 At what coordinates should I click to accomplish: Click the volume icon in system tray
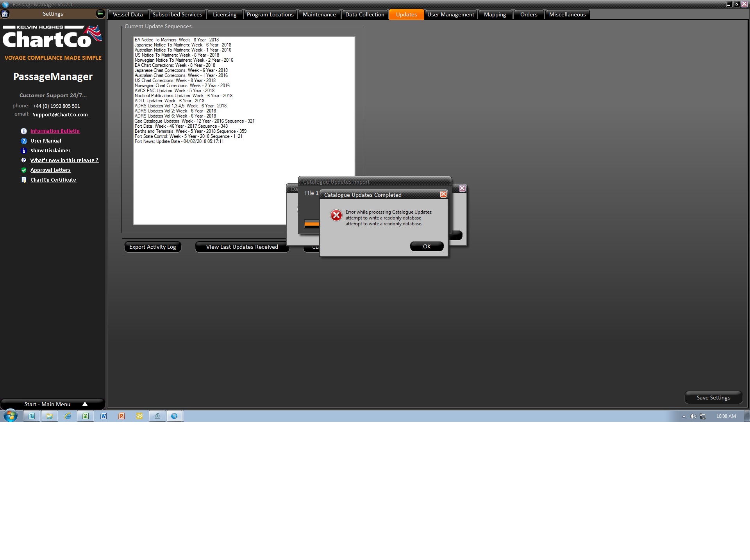pos(693,416)
